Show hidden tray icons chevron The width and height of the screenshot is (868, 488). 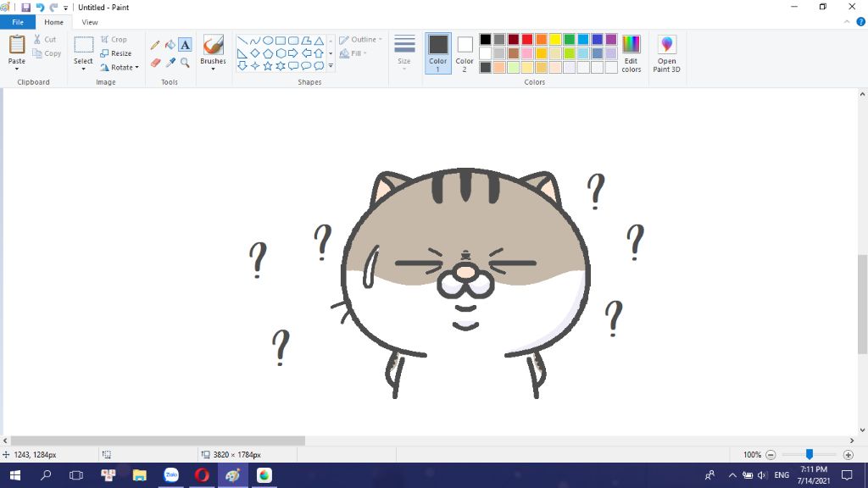732,475
